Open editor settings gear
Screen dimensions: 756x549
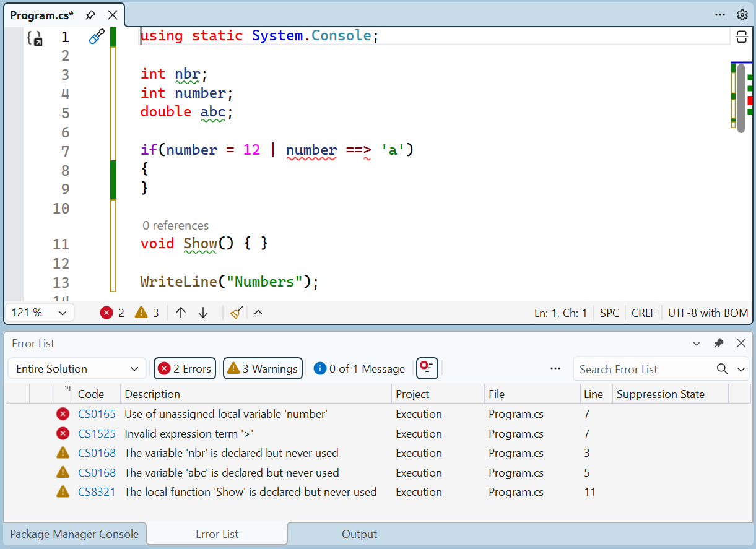point(742,15)
